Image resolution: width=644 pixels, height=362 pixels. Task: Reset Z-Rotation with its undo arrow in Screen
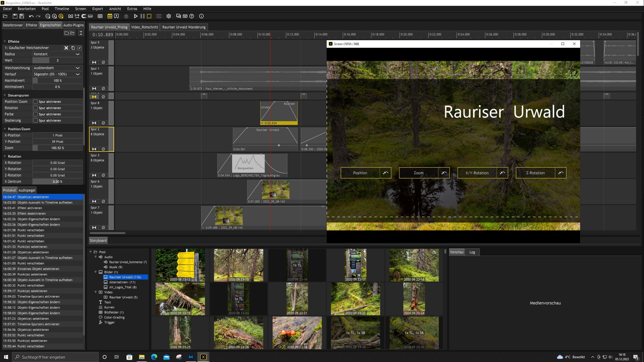pos(561,173)
